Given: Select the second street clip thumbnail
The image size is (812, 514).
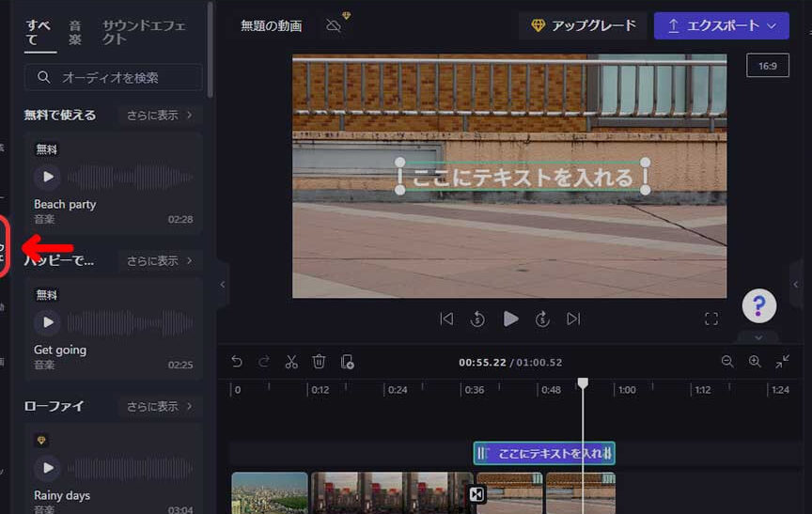Looking at the screenshot, I should [580, 492].
